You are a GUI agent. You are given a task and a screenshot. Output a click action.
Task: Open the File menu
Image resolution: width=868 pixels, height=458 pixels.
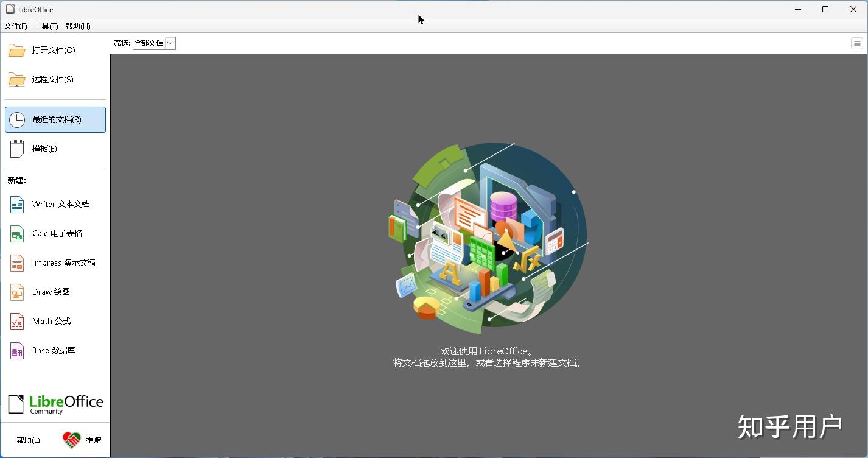tap(15, 26)
